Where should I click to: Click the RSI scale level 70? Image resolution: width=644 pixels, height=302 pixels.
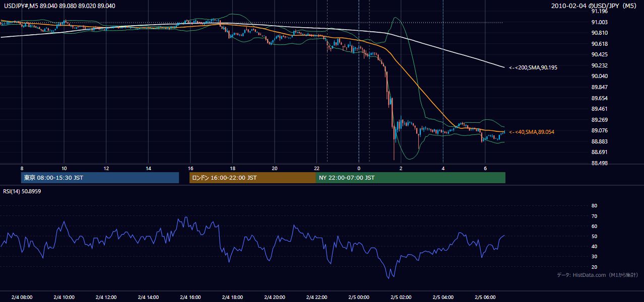coord(594,216)
